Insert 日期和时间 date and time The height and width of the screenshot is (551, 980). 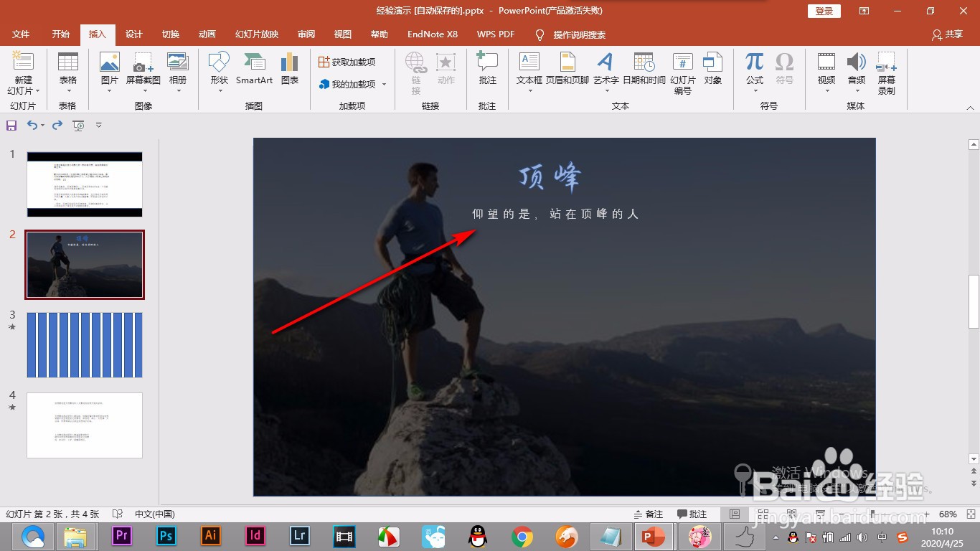click(644, 69)
